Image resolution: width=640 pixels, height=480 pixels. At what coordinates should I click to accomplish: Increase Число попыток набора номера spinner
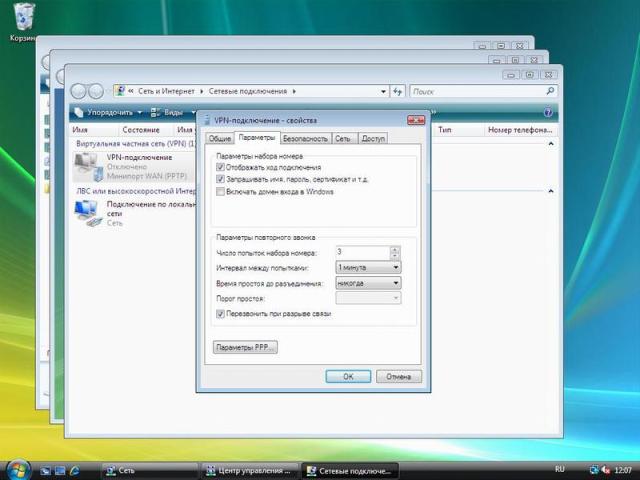(395, 249)
